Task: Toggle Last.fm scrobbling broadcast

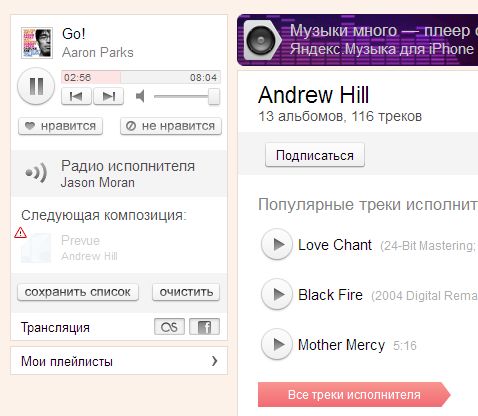Action: tap(169, 326)
